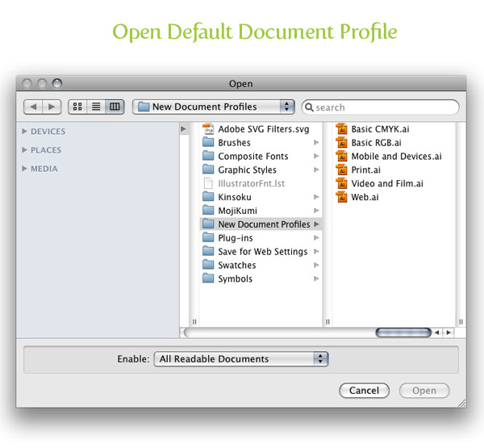484x448 pixels.
Task: Expand the Symbols folder arrow
Action: (316, 278)
